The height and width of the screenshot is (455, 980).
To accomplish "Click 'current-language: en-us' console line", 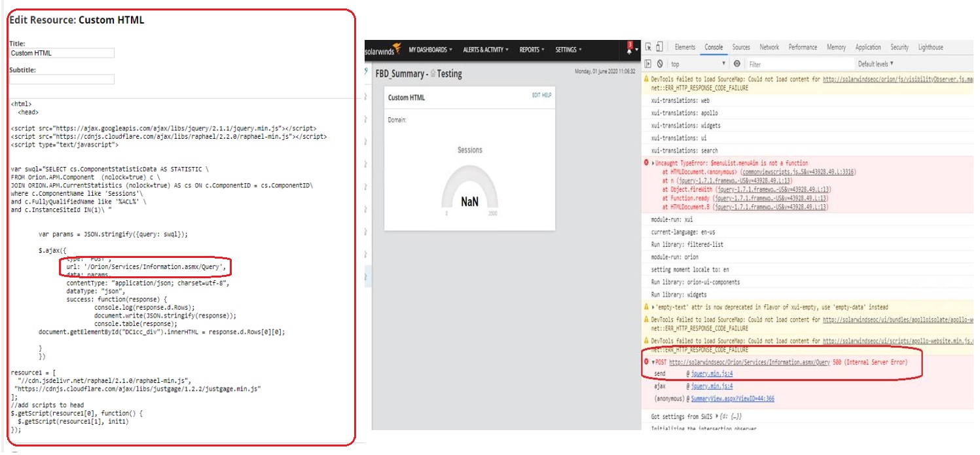I will click(x=683, y=232).
